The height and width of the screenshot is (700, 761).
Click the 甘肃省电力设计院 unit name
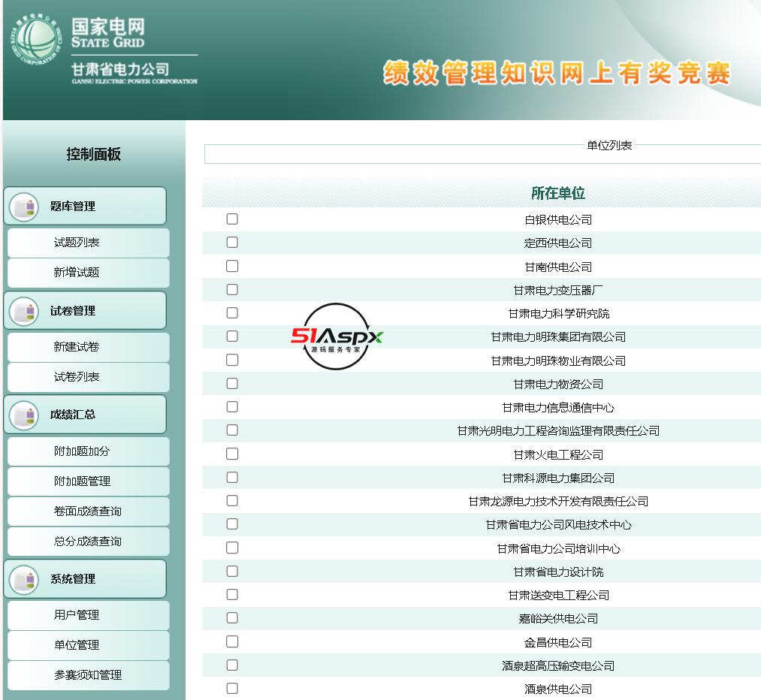click(558, 572)
